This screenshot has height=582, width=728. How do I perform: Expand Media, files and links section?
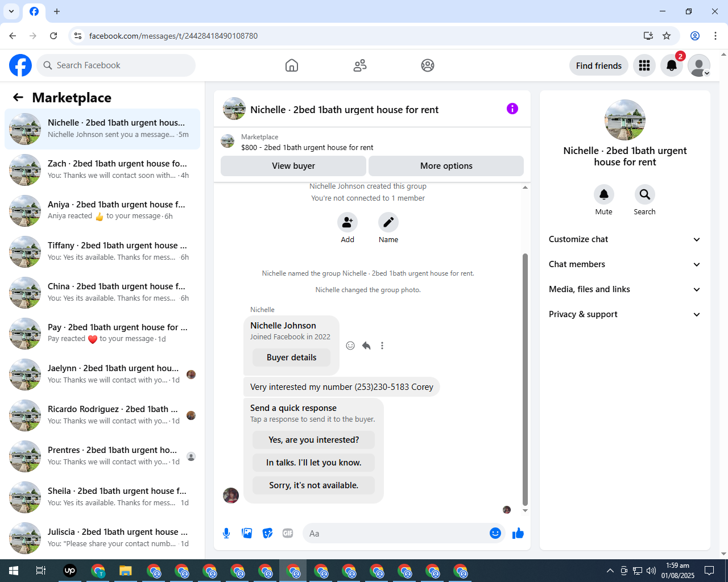click(625, 289)
